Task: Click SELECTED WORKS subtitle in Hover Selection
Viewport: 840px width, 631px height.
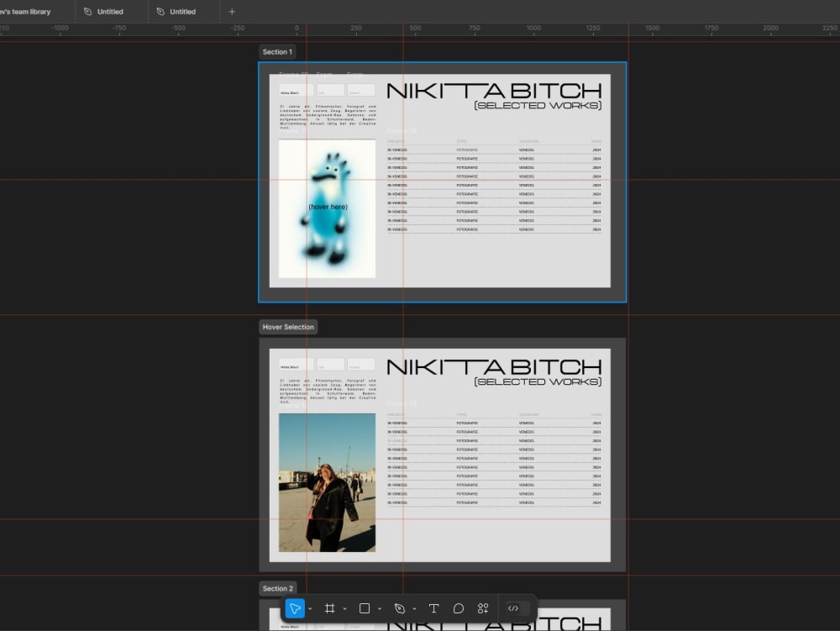Action: click(538, 382)
